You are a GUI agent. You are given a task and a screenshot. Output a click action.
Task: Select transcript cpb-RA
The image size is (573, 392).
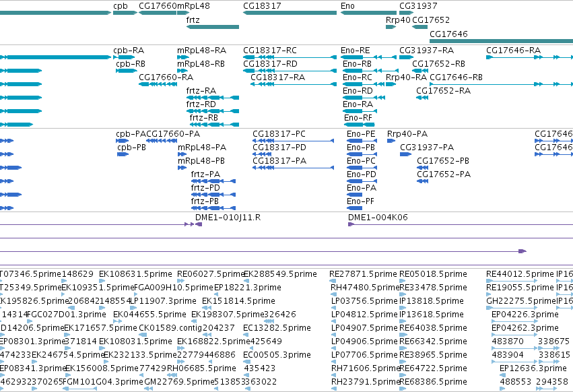click(129, 50)
